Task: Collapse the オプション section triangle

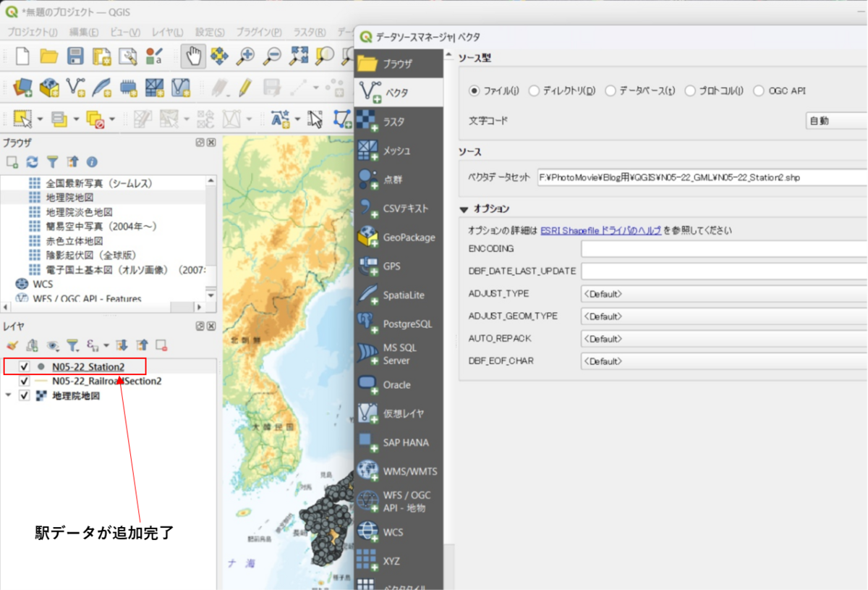Action: (x=464, y=209)
